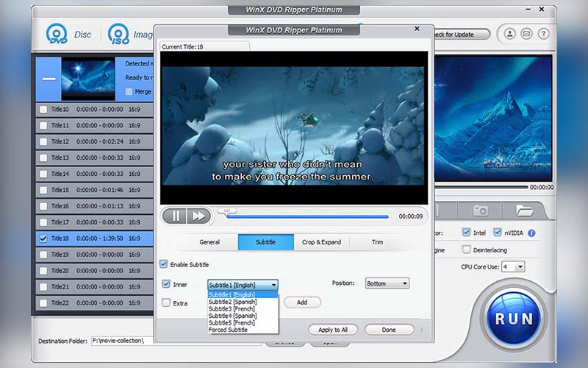
Task: Show hardware accelerator info icon
Action: click(531, 233)
